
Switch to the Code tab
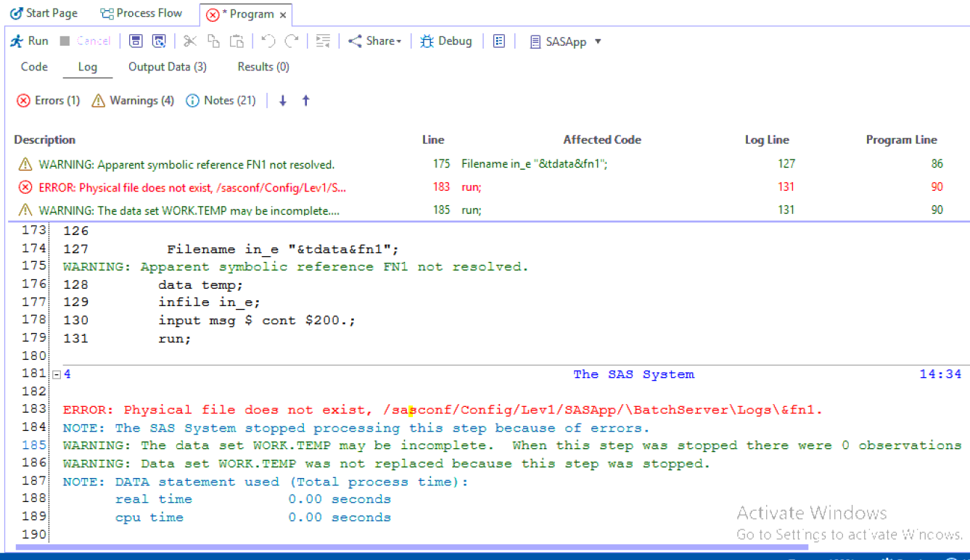coord(34,67)
